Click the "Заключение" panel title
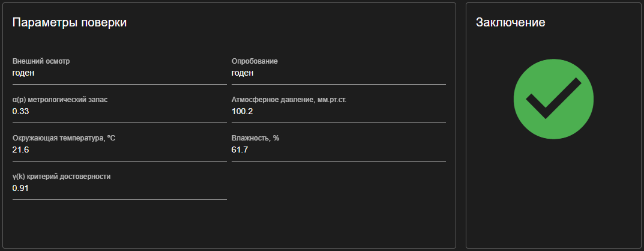644x251 pixels. coord(510,23)
